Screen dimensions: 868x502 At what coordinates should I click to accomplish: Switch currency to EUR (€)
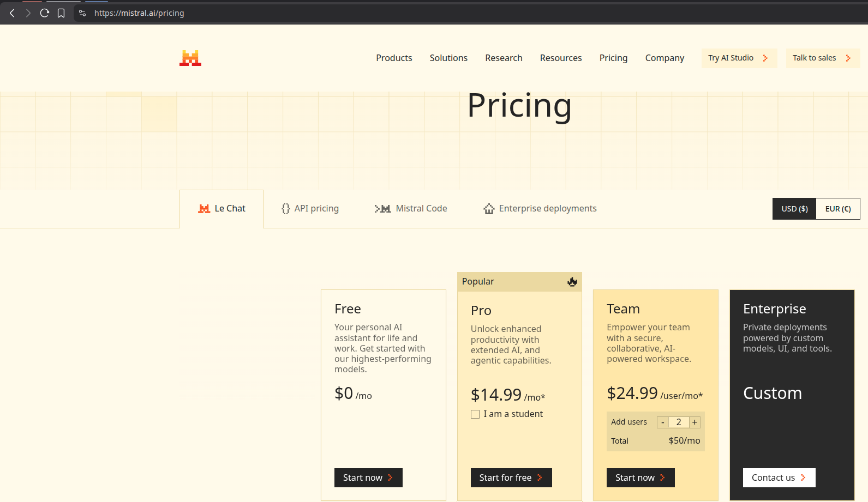838,209
